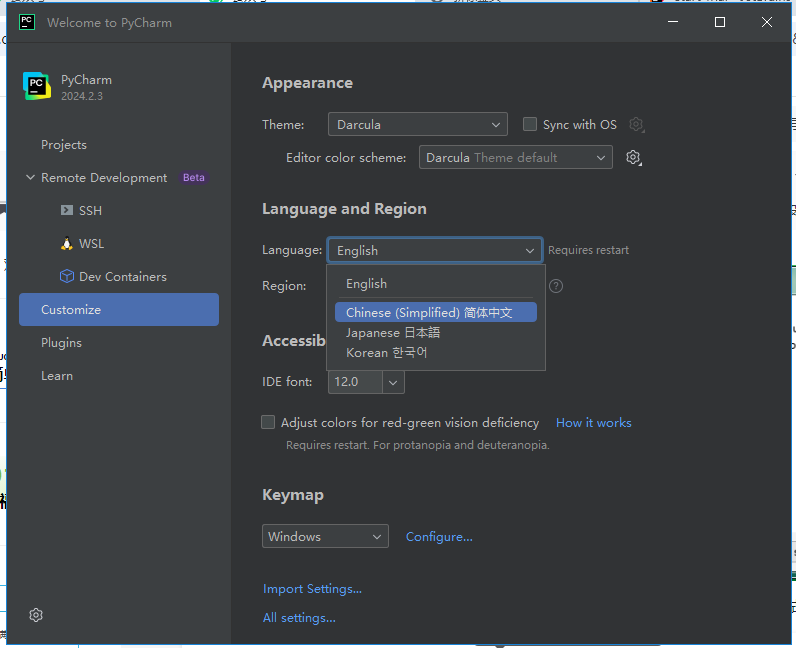Select Korean language option
The width and height of the screenshot is (796, 648).
pyautogui.click(x=436, y=352)
